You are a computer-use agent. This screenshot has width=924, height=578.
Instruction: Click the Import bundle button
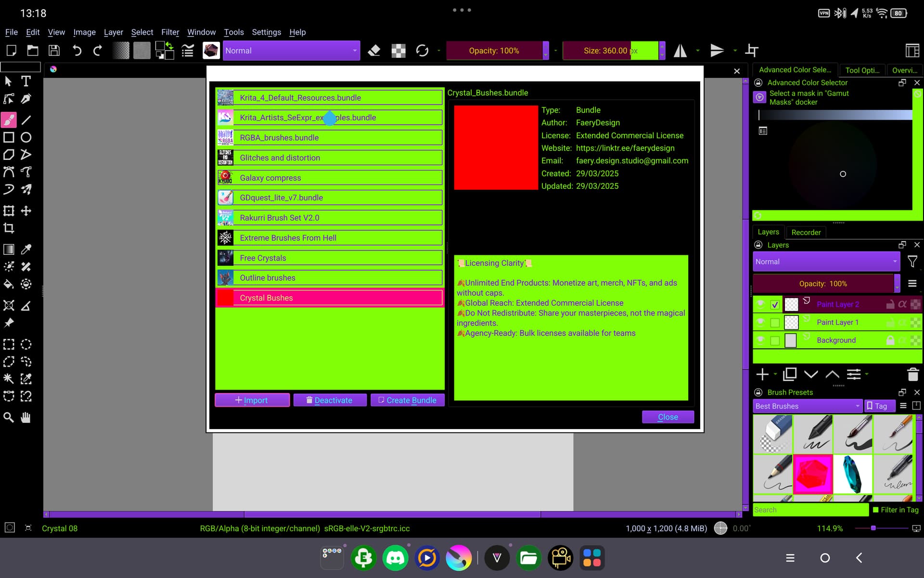[x=252, y=400]
